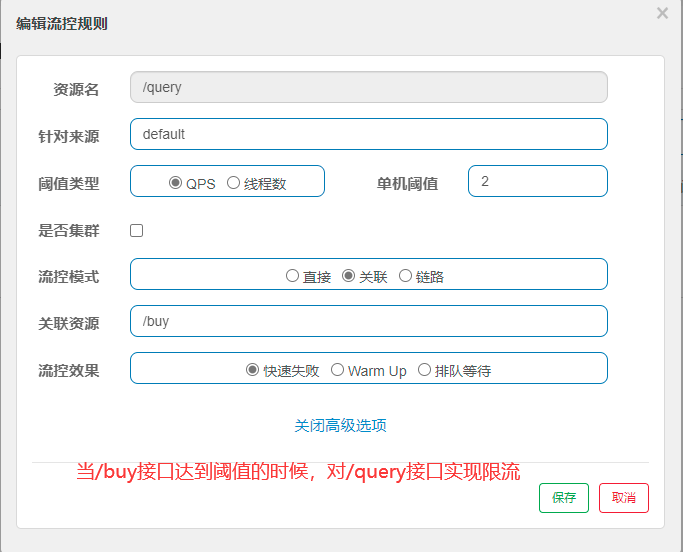
Task: Focus the 单机阈值 value field
Action: coord(537,181)
